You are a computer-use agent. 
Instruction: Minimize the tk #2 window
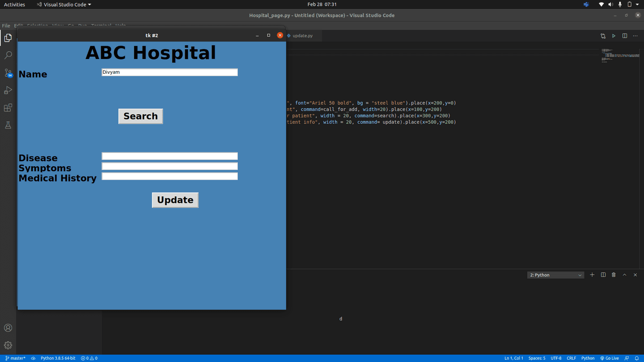[x=257, y=35]
